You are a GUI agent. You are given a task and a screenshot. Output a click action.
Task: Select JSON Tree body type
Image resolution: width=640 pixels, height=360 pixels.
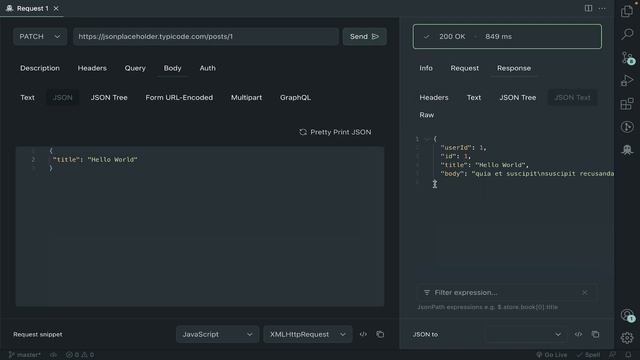[109, 98]
